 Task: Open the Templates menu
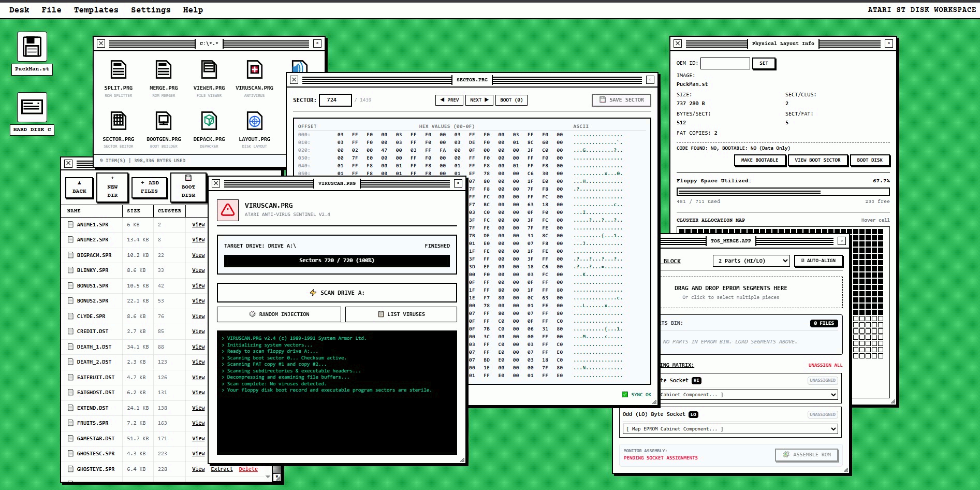(96, 10)
